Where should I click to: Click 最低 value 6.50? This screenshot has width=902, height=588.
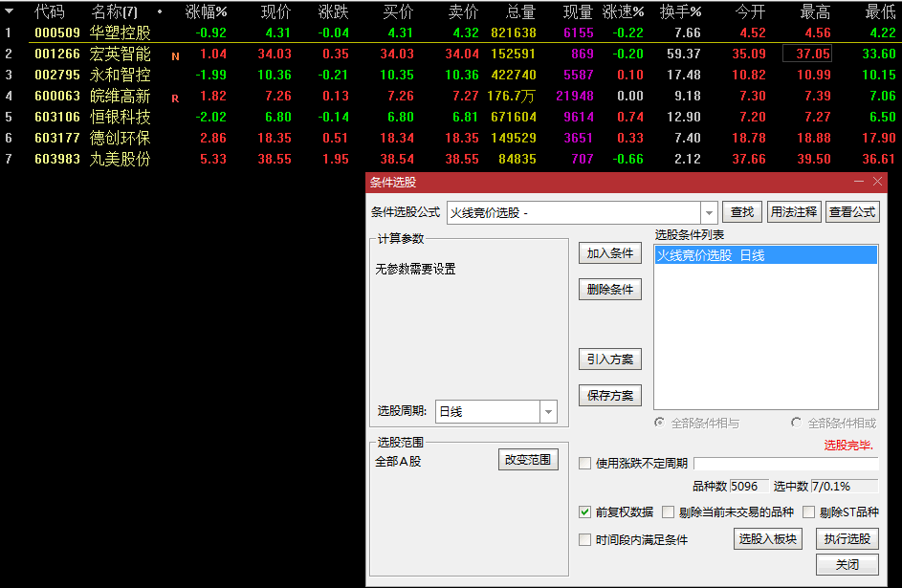coord(883,117)
